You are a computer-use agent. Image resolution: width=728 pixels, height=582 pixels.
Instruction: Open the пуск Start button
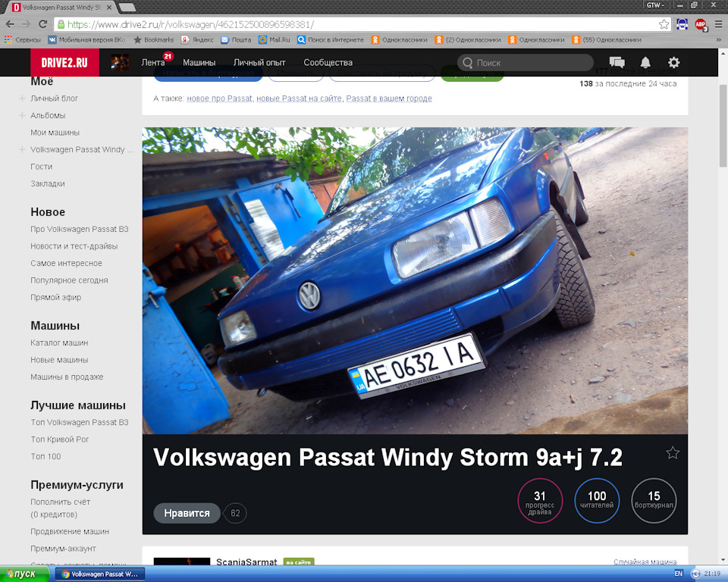point(24,574)
